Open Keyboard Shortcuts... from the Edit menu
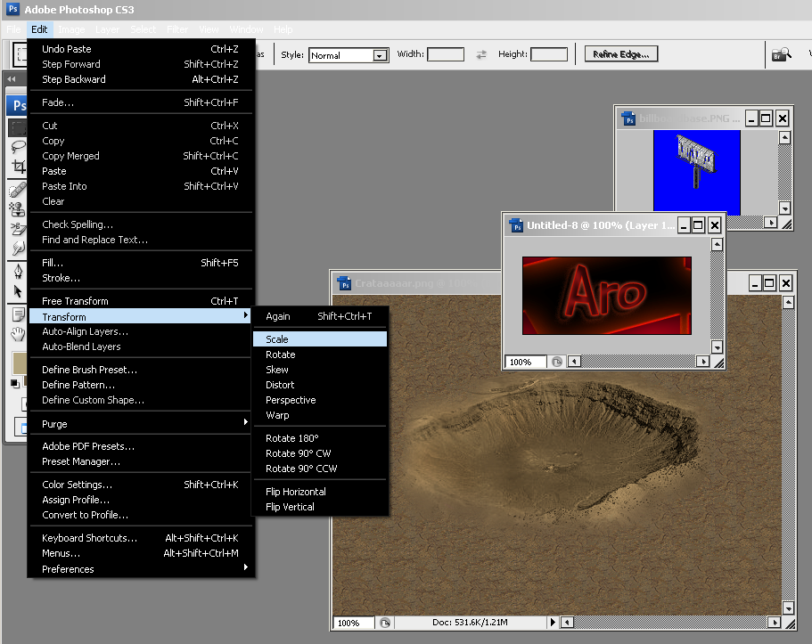The height and width of the screenshot is (644, 812). (140, 538)
